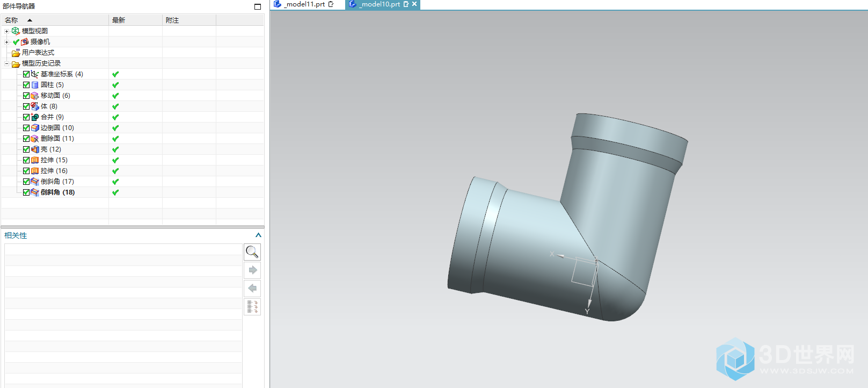Click the 体 (8) body icon
This screenshot has width=868, height=388.
(x=35, y=106)
